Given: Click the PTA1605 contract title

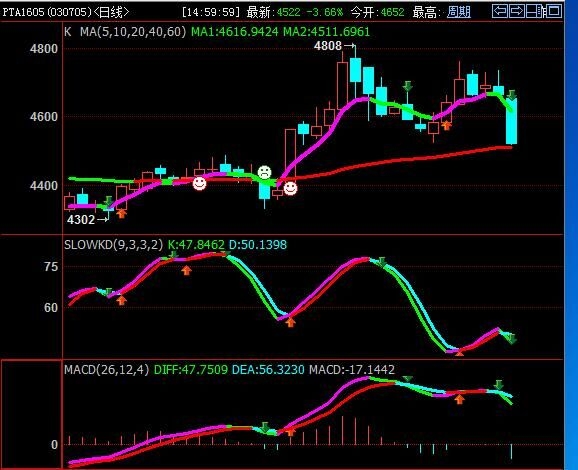Looking at the screenshot, I should click(x=23, y=12).
